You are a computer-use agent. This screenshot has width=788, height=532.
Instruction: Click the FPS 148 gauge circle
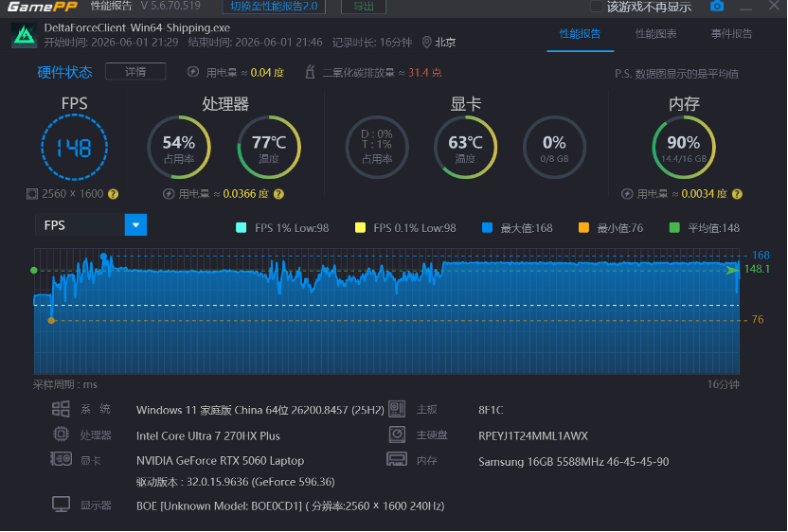[75, 148]
